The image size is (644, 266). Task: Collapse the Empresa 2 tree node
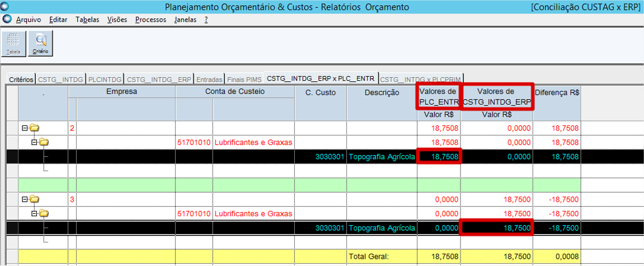[x=25, y=128]
